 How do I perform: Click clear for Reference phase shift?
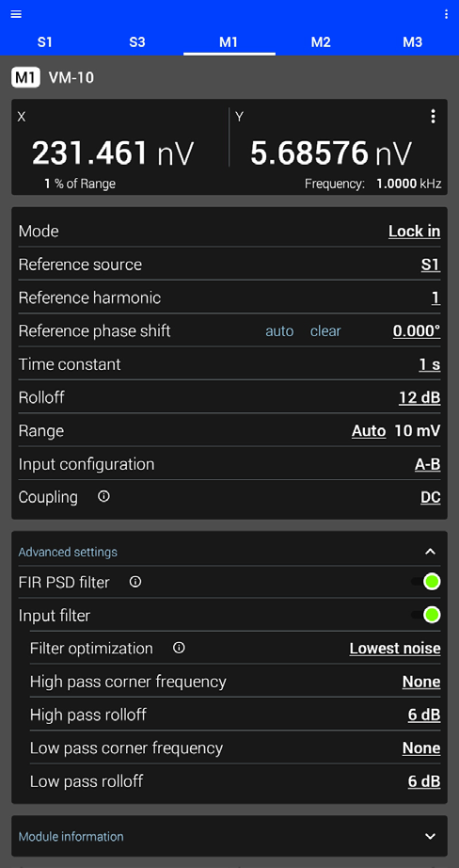click(325, 331)
